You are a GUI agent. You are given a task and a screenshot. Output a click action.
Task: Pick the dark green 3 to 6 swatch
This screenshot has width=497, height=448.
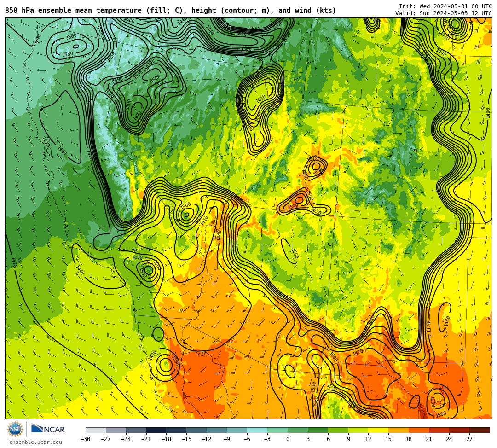(x=318, y=430)
